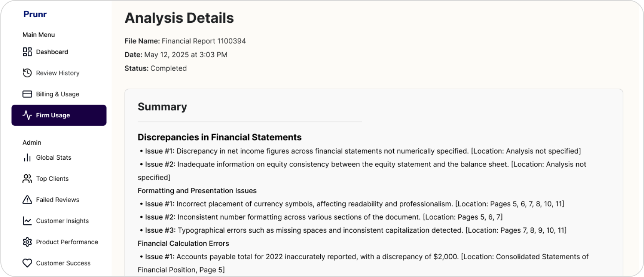This screenshot has height=277, width=644.
Task: Click the Product Performance gear icon
Action: [x=27, y=242]
